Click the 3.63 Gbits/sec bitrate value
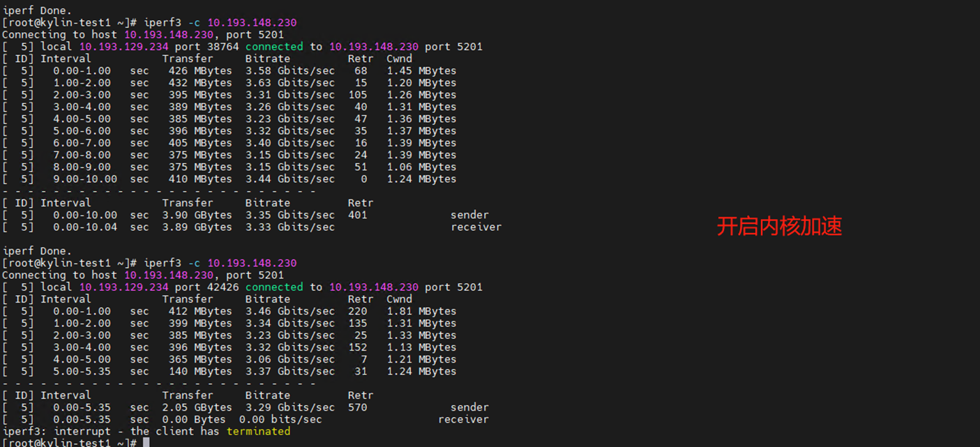The image size is (980, 447). pos(289,83)
